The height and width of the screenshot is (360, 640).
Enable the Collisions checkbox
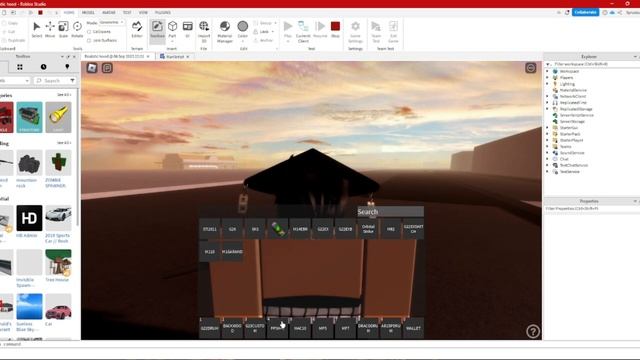point(89,31)
